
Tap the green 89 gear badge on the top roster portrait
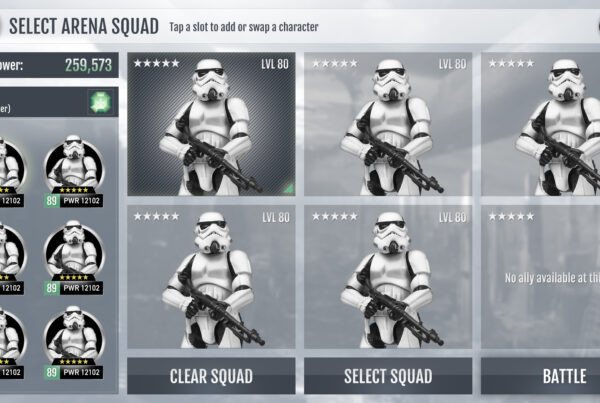tap(52, 201)
